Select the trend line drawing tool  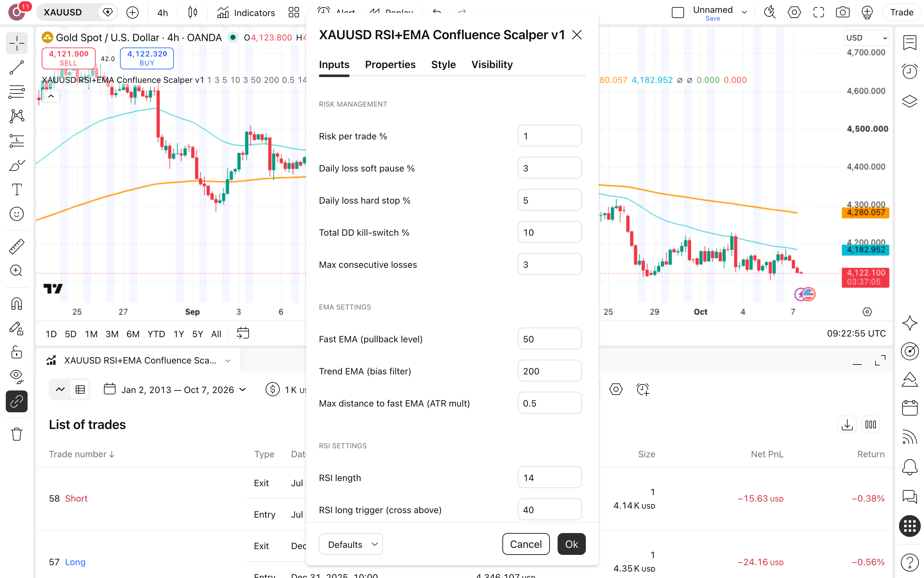16,68
